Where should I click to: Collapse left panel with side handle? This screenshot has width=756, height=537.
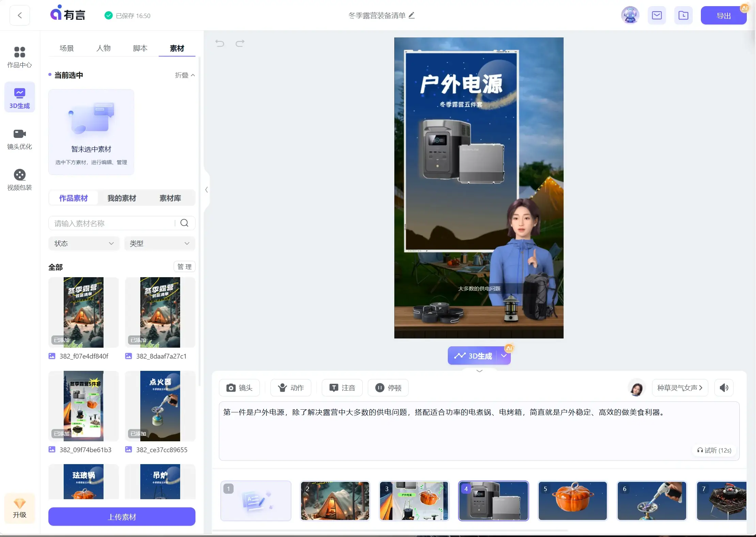(206, 190)
